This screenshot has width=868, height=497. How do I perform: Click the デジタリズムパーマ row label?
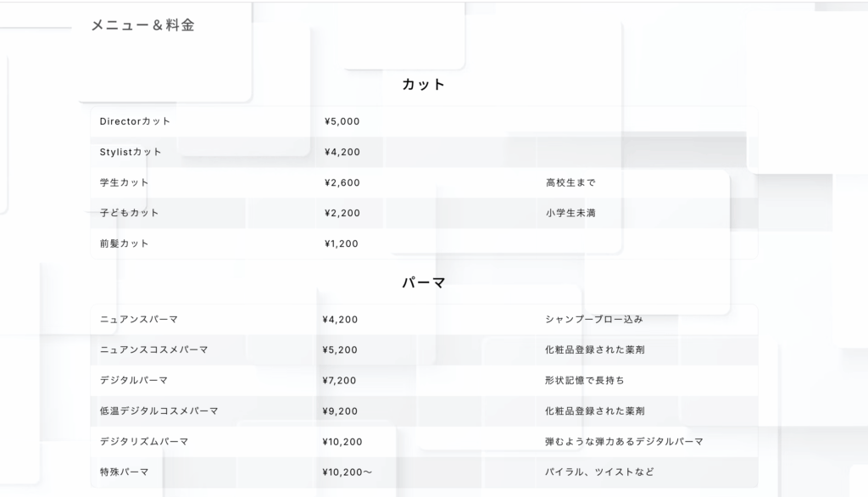(144, 442)
